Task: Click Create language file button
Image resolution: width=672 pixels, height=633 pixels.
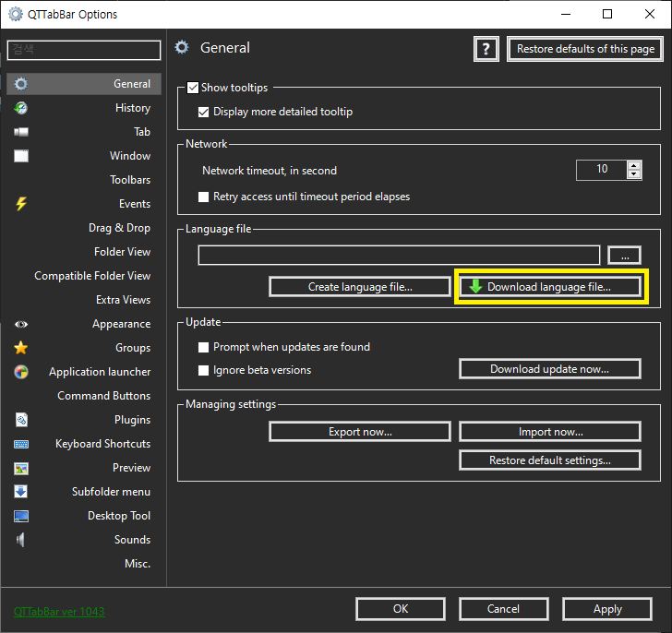Action: (360, 287)
